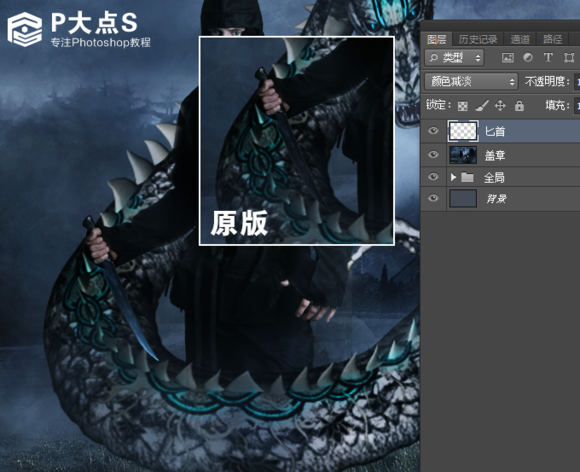
Task: Filter layers by shape icon
Action: (569, 58)
